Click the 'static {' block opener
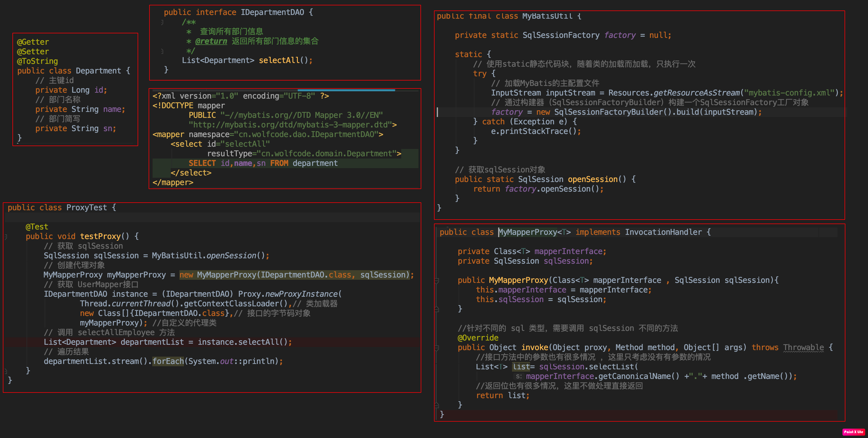The image size is (868, 438). coord(473,54)
